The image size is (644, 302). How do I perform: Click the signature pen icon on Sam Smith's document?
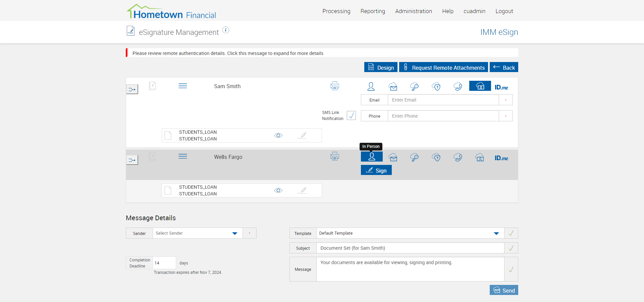pos(303,135)
